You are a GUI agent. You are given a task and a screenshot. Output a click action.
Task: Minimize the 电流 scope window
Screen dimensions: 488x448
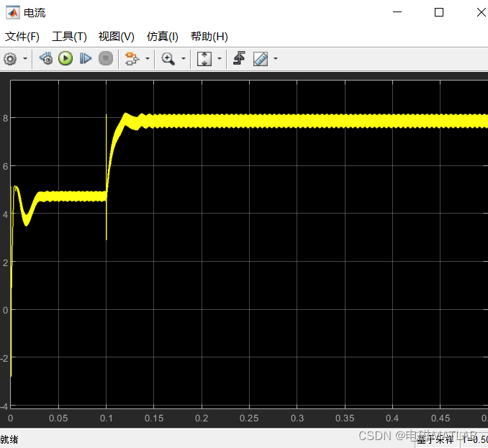(397, 12)
